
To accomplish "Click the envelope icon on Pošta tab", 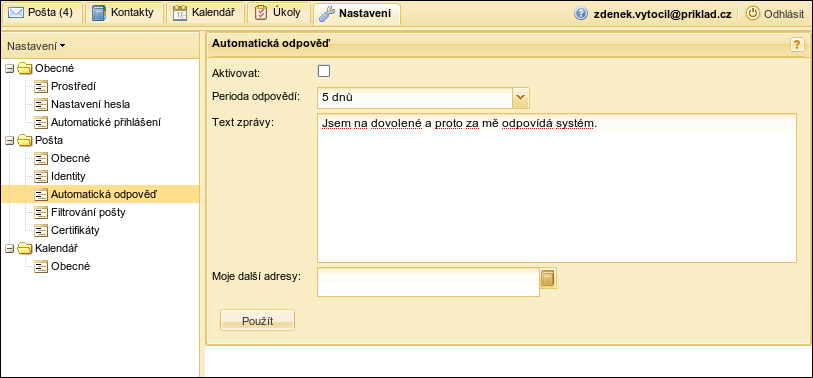I will [15, 13].
